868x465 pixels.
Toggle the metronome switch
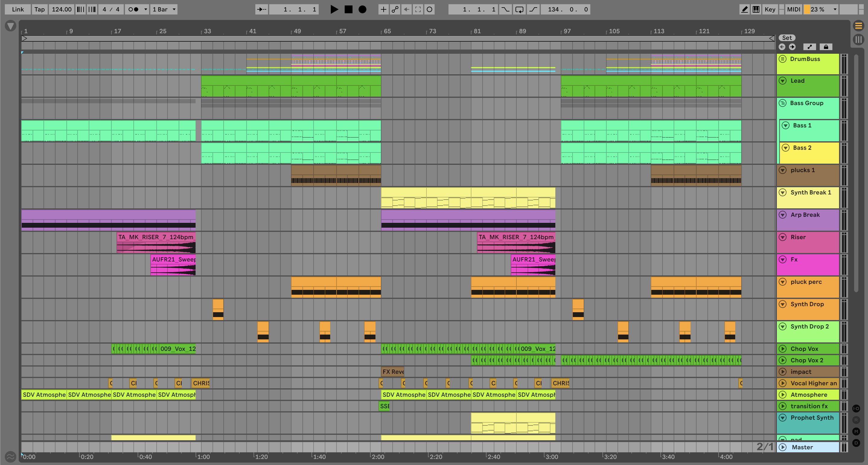pyautogui.click(x=133, y=9)
